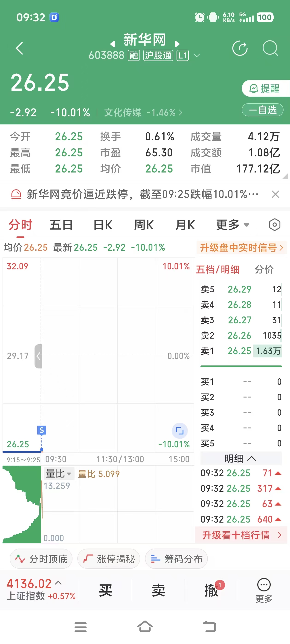This screenshot has width=290, height=644.
Task: Tap the 卖 sell button
Action: [158, 590]
